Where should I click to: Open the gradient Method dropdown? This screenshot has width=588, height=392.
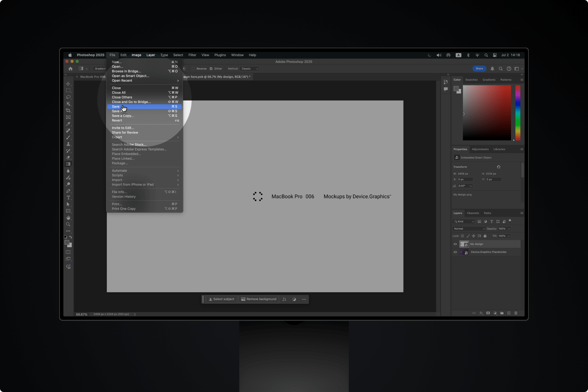[250, 69]
